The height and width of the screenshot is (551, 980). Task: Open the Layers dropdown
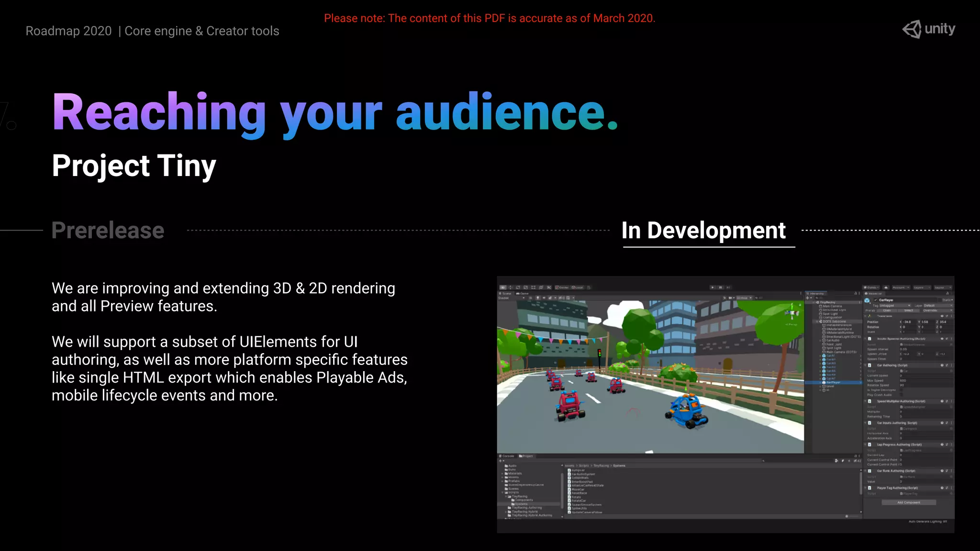tap(921, 287)
